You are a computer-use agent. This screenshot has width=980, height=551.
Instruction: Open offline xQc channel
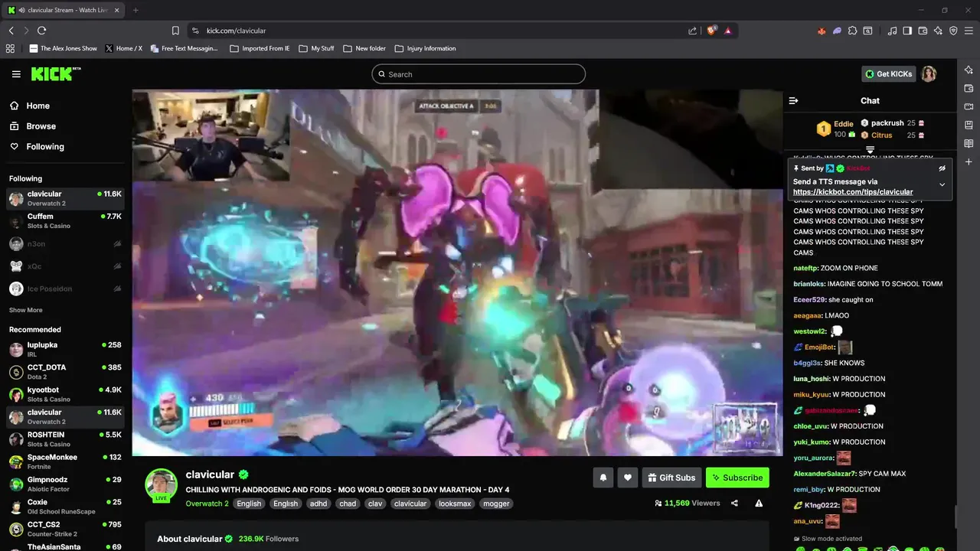[x=65, y=266]
